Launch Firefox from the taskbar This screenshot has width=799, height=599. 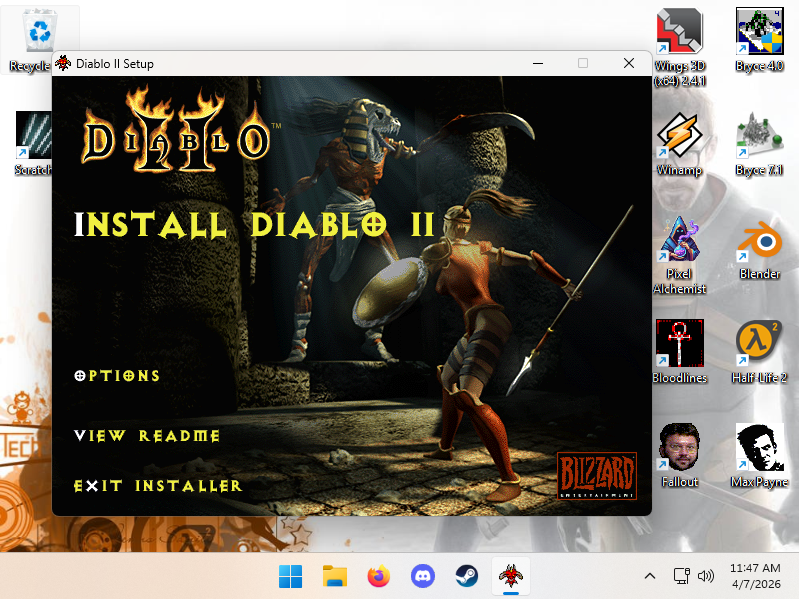tap(379, 577)
